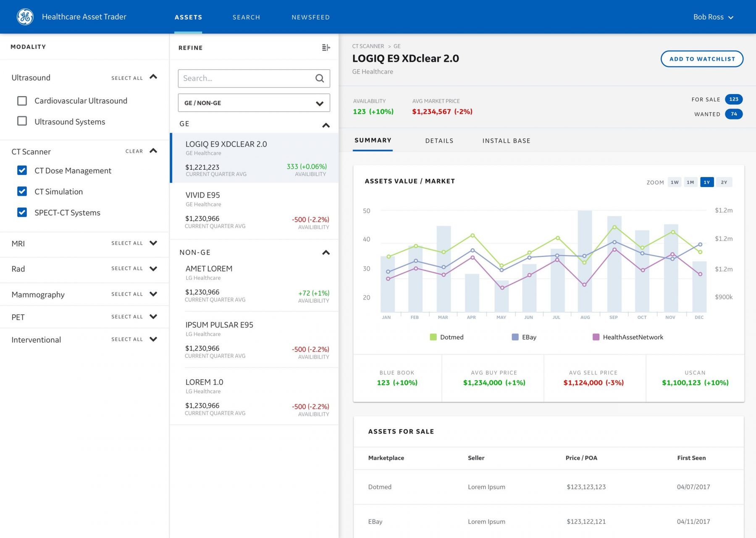
Task: Collapse the NON-GE asset group
Action: coord(326,253)
